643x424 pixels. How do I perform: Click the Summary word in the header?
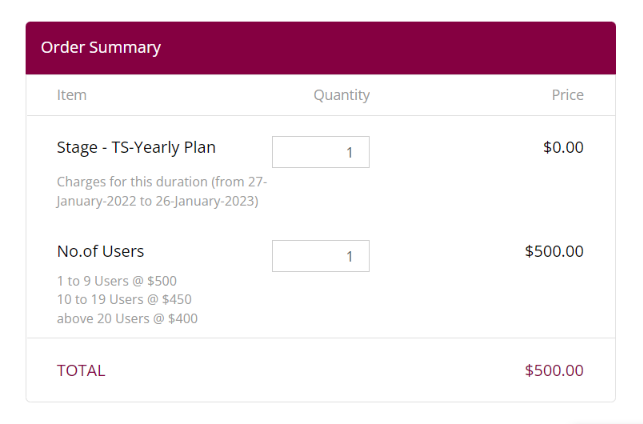125,48
